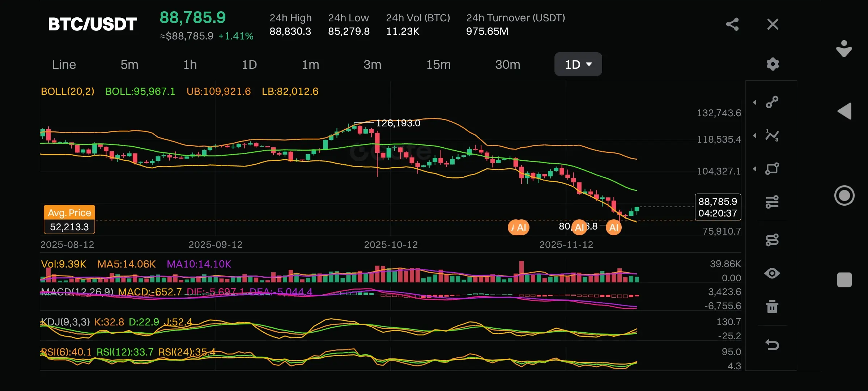Open the drawing adjustment sliders icon
The width and height of the screenshot is (868, 391).
pyautogui.click(x=772, y=202)
